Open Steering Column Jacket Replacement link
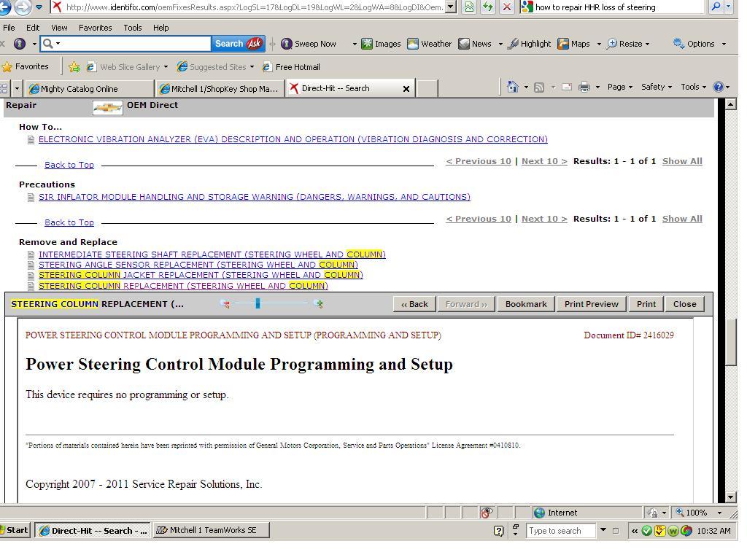Screen dimensions: 747x560 tap(201, 275)
